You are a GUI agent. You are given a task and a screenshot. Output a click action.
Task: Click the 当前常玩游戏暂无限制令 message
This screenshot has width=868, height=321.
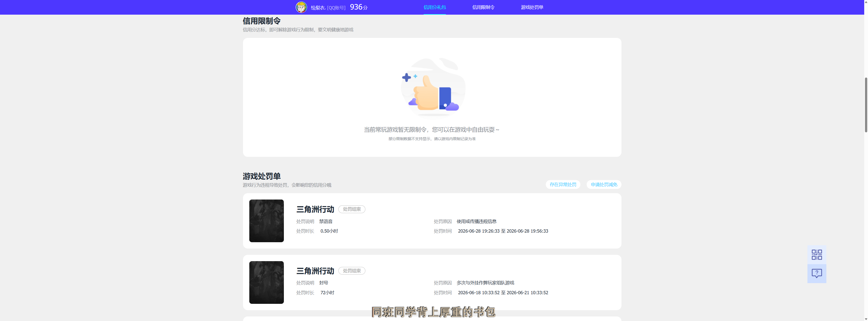432,130
